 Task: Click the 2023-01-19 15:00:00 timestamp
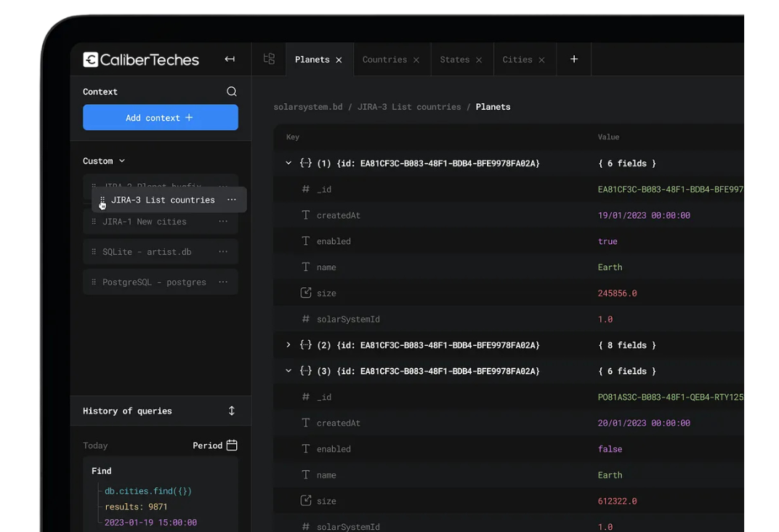pos(150,523)
